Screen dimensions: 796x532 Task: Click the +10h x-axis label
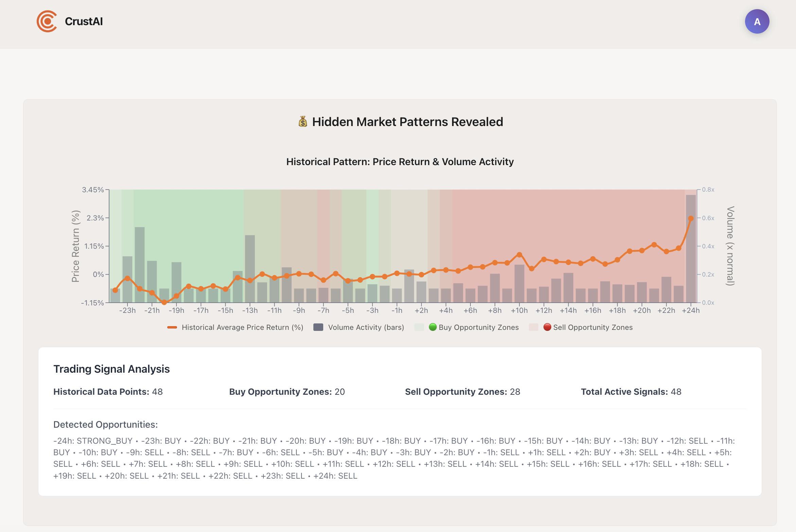point(519,311)
